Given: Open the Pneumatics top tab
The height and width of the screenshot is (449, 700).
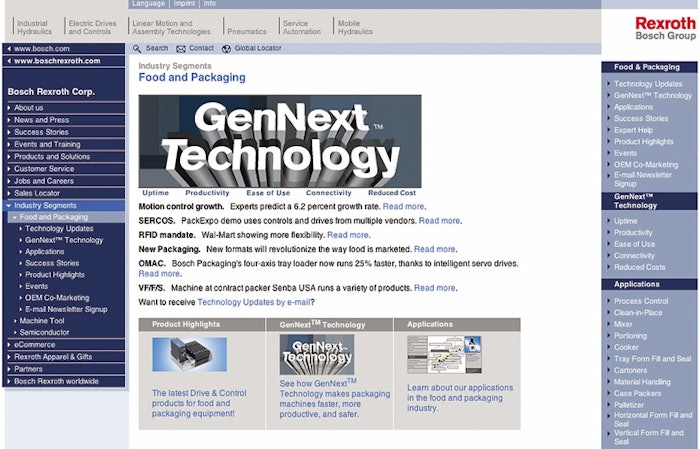Looking at the screenshot, I should [x=247, y=31].
